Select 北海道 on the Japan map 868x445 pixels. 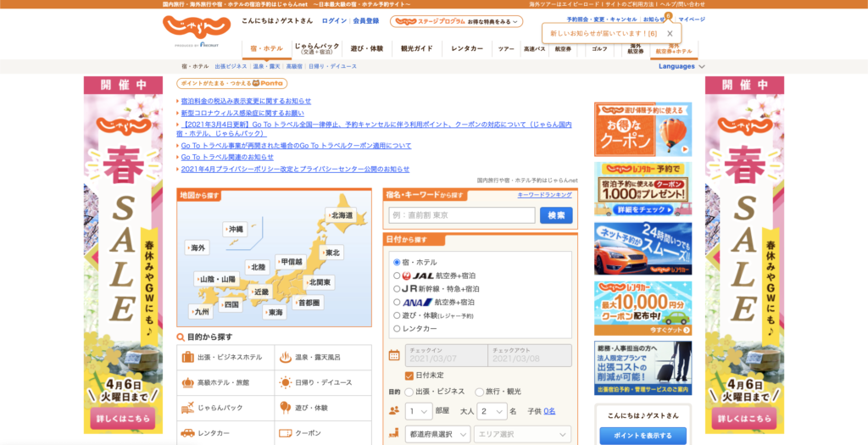point(342,214)
